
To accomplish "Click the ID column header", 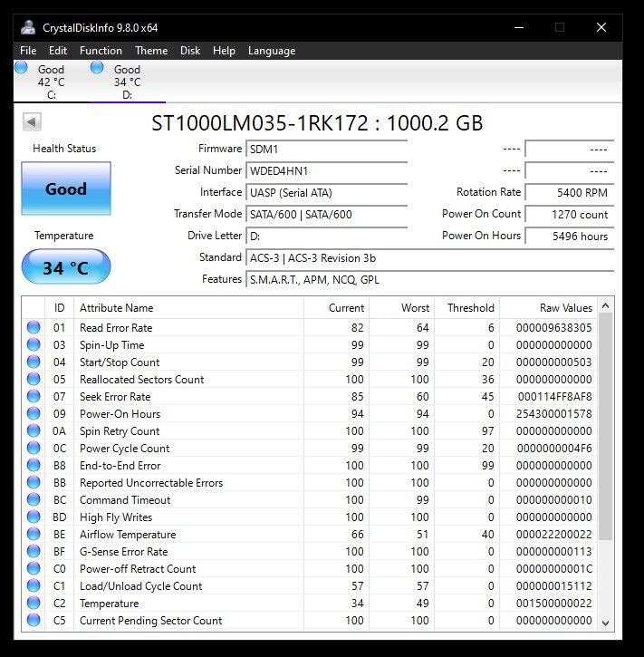I will pos(59,308).
